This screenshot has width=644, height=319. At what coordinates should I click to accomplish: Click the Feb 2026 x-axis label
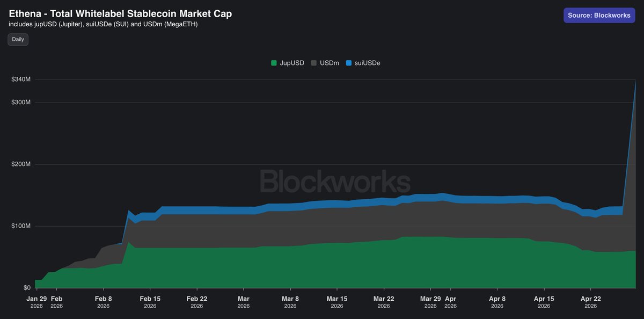point(56,302)
